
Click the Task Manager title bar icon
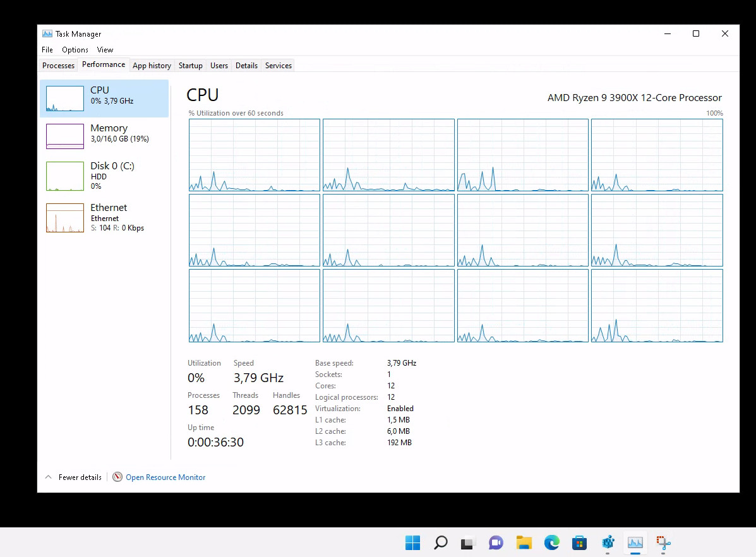click(x=47, y=33)
